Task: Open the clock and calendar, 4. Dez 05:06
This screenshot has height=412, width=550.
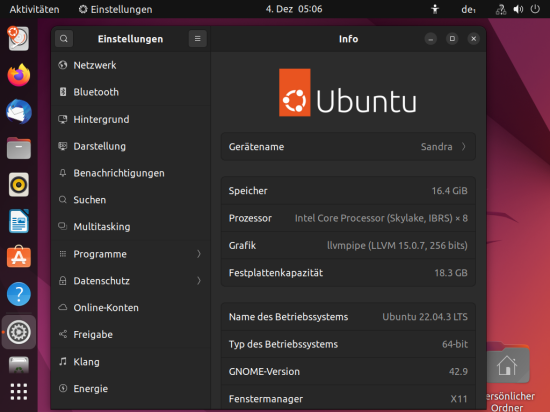Action: click(x=294, y=9)
